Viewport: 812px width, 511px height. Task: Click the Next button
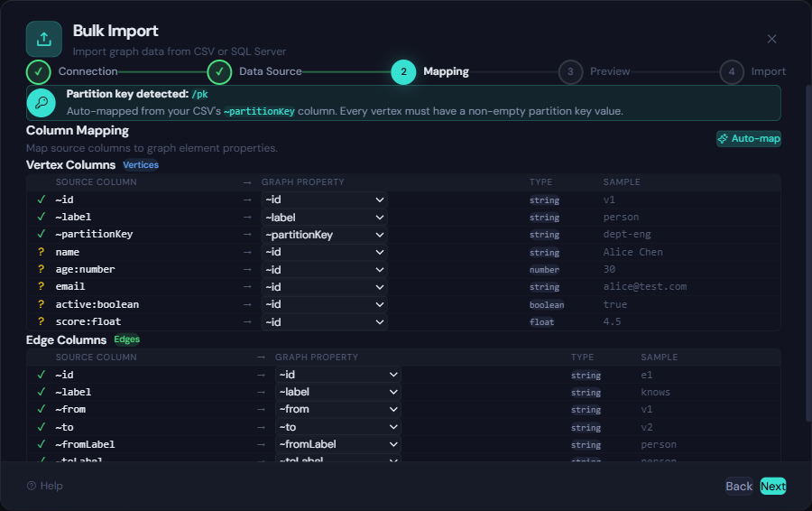pyautogui.click(x=773, y=486)
